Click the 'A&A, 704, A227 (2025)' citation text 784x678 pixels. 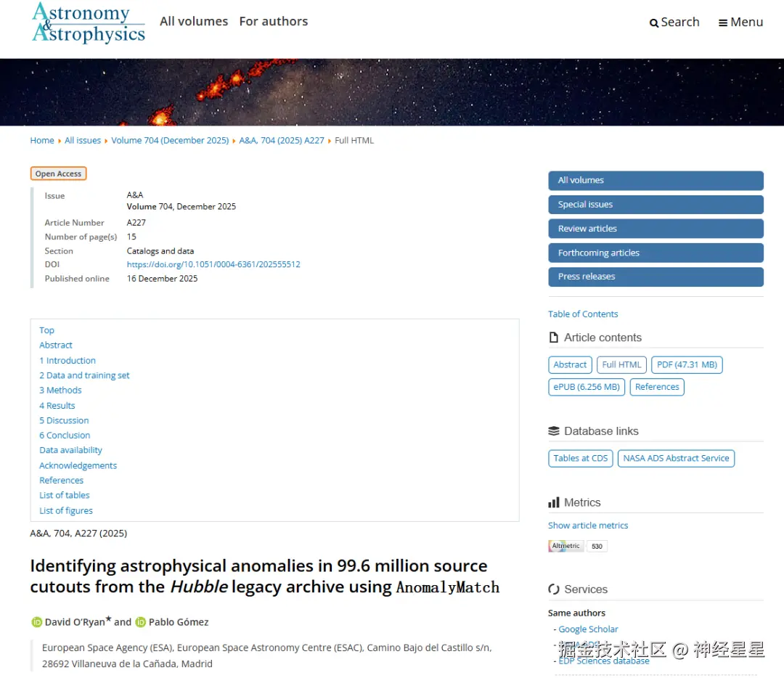click(x=78, y=534)
